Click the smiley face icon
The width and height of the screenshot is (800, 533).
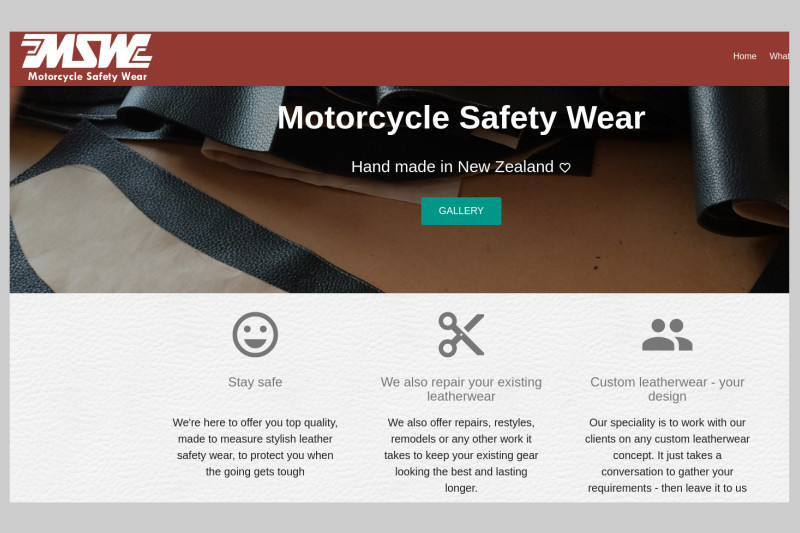255,335
